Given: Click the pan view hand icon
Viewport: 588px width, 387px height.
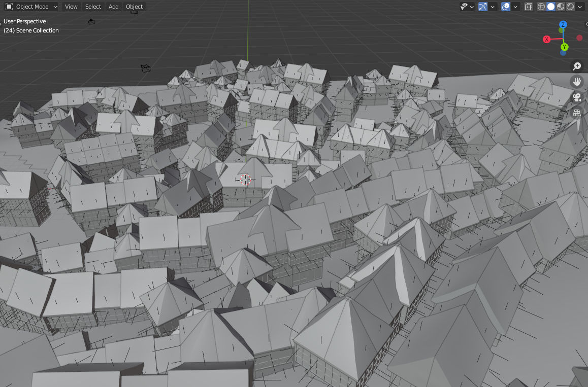Looking at the screenshot, I should point(577,81).
